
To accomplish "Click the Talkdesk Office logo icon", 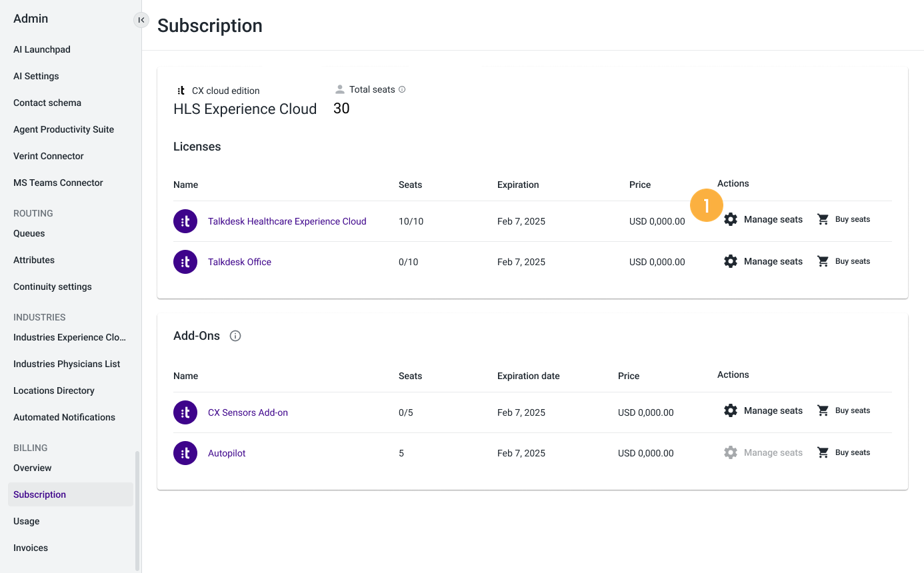I will [185, 262].
